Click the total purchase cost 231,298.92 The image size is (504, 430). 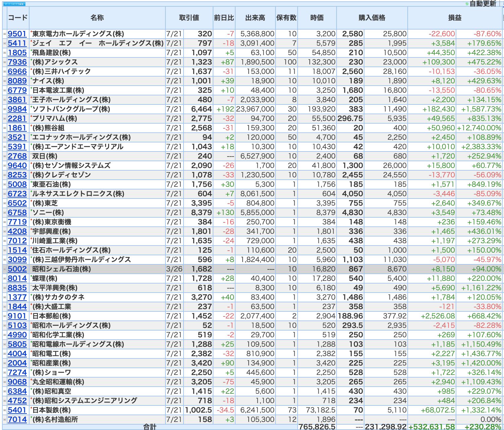[x=386, y=427]
